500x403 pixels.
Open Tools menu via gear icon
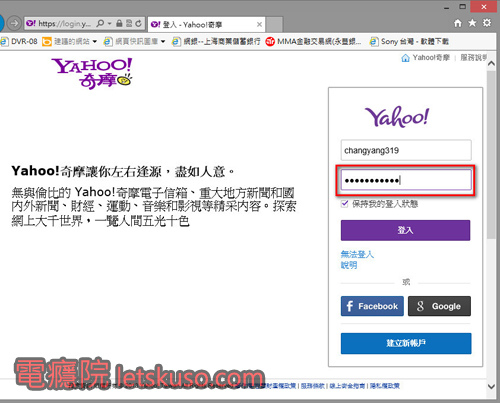point(487,23)
